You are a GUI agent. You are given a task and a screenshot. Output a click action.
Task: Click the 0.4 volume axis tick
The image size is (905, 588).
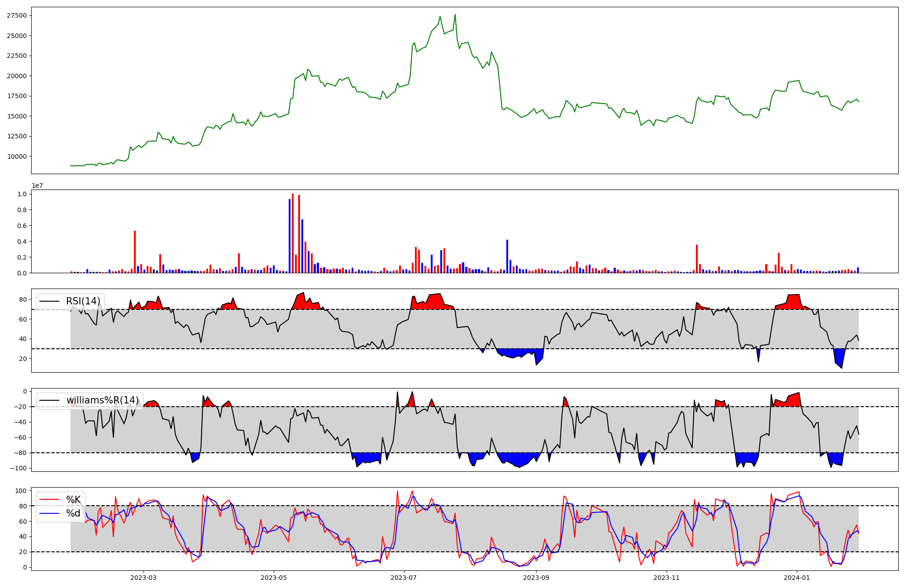tap(22, 242)
